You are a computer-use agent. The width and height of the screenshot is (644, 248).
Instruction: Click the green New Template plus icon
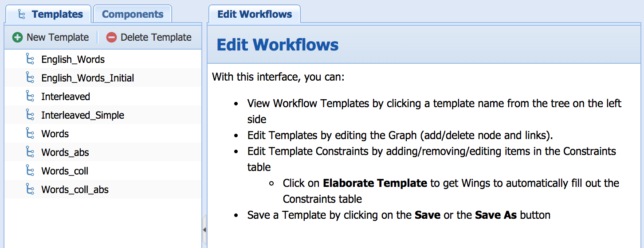(x=18, y=38)
